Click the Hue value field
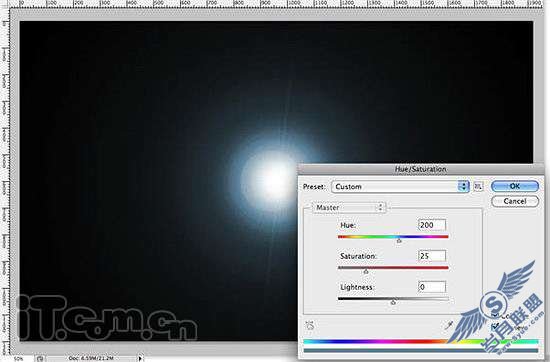This screenshot has height=362, width=550. point(432,225)
